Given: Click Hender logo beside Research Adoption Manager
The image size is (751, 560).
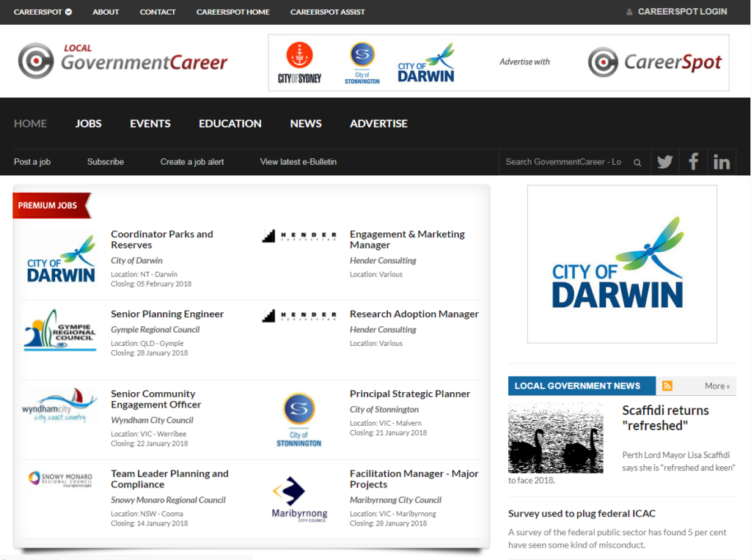Looking at the screenshot, I should click(x=299, y=315).
